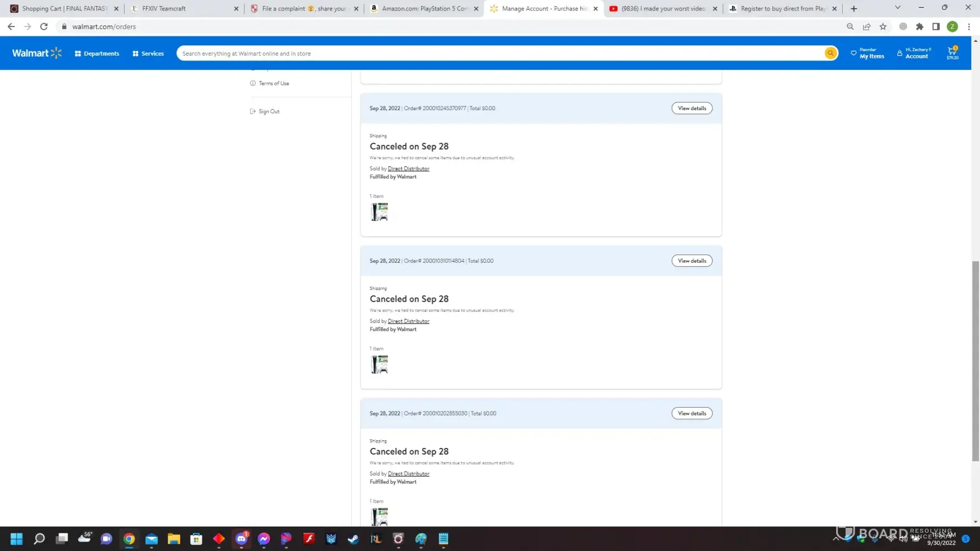
Task: Bookmark this page with star icon
Action: click(883, 26)
